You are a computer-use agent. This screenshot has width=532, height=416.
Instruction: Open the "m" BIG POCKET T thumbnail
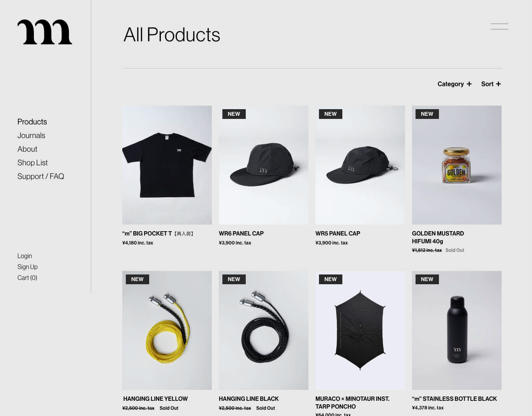(x=167, y=165)
